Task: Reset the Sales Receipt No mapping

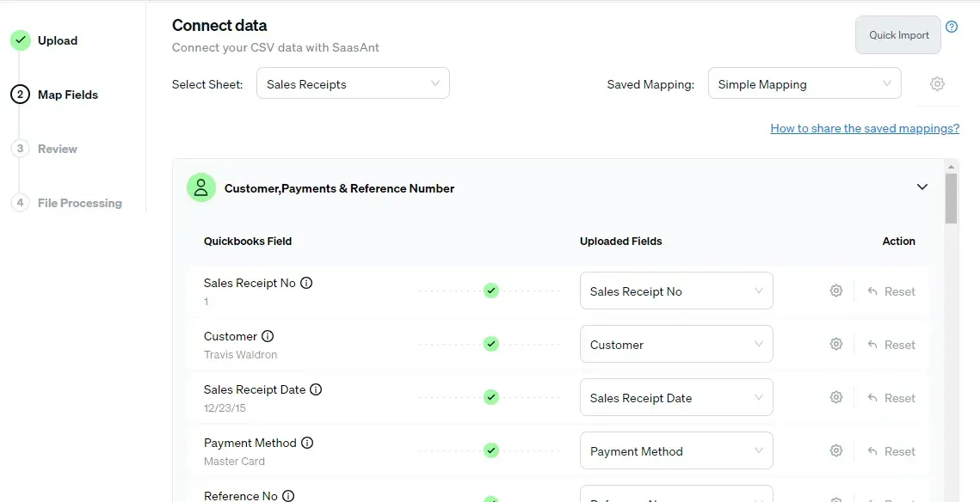Action: 891,291
